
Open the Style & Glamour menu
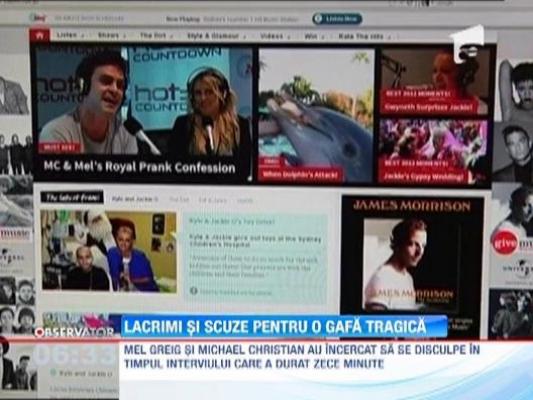click(213, 36)
